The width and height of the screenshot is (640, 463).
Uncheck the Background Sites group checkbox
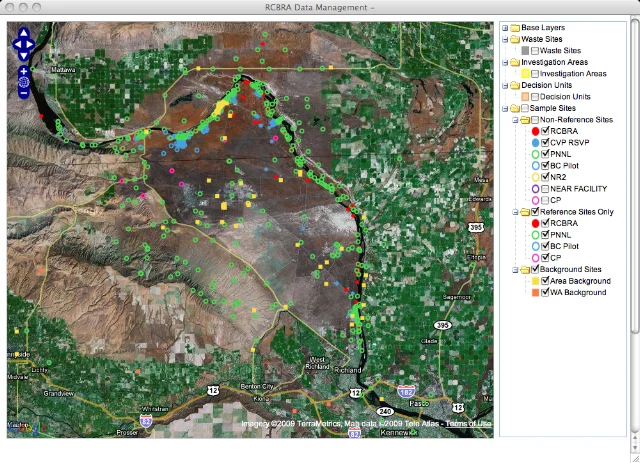coord(535,269)
